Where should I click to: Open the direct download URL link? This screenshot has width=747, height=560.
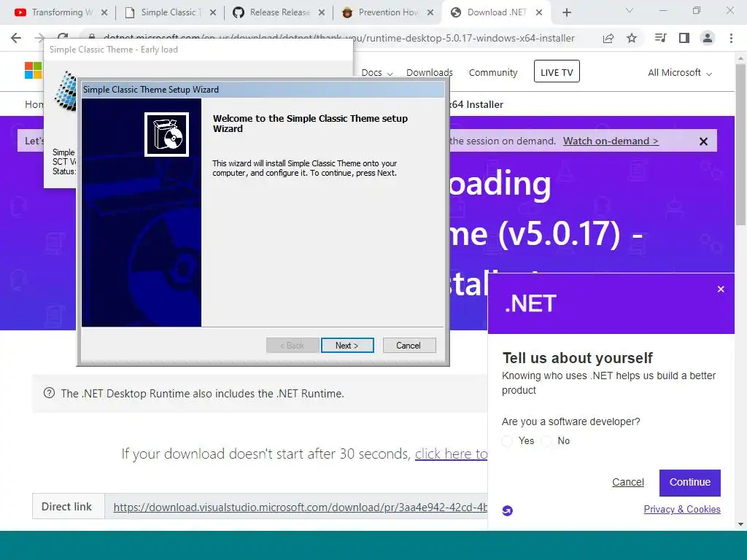pyautogui.click(x=300, y=507)
